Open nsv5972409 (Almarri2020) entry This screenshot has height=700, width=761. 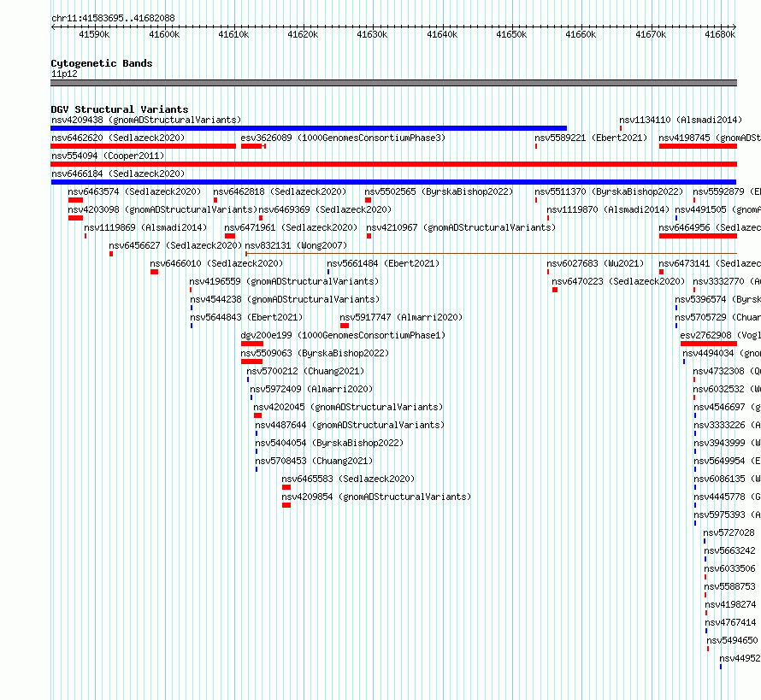tap(311, 389)
